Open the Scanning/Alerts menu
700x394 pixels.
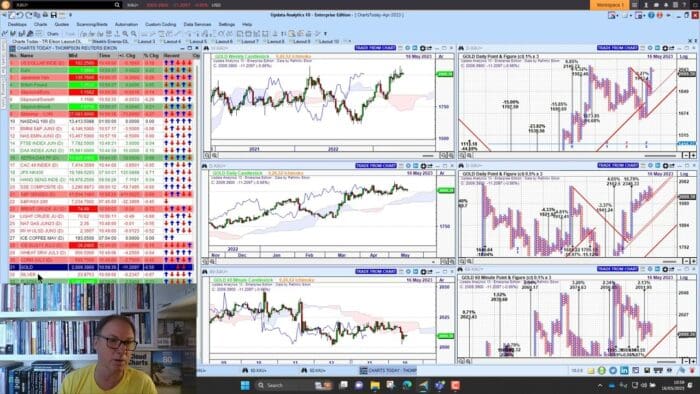pyautogui.click(x=92, y=24)
